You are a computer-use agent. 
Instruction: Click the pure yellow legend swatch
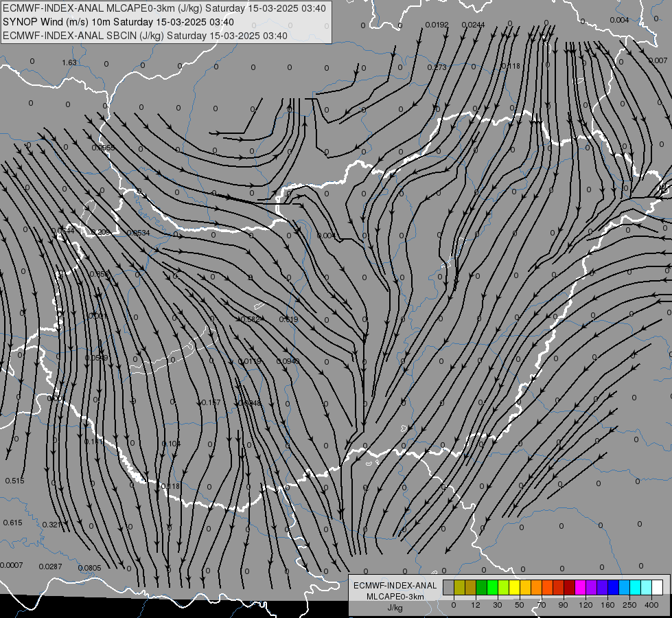[515, 588]
